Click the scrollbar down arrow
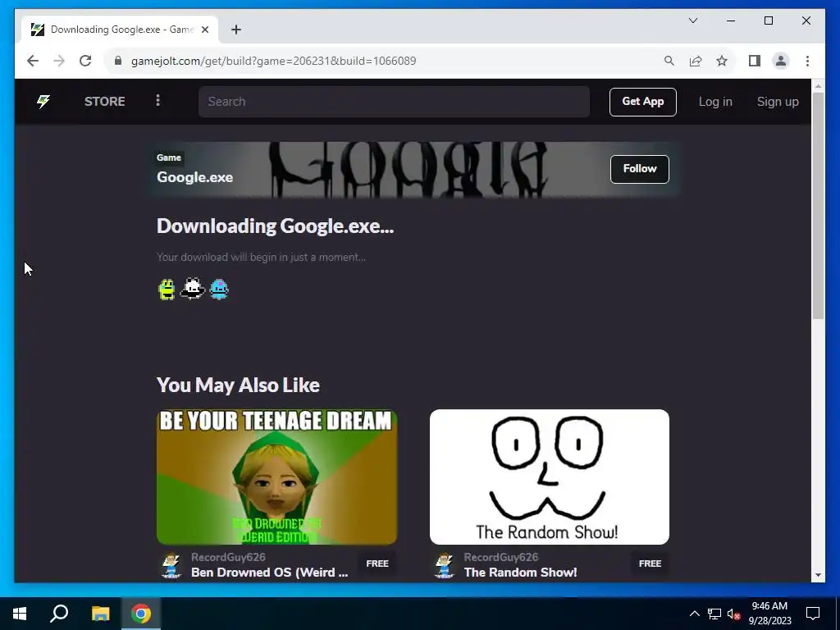840x630 pixels. coord(818,575)
